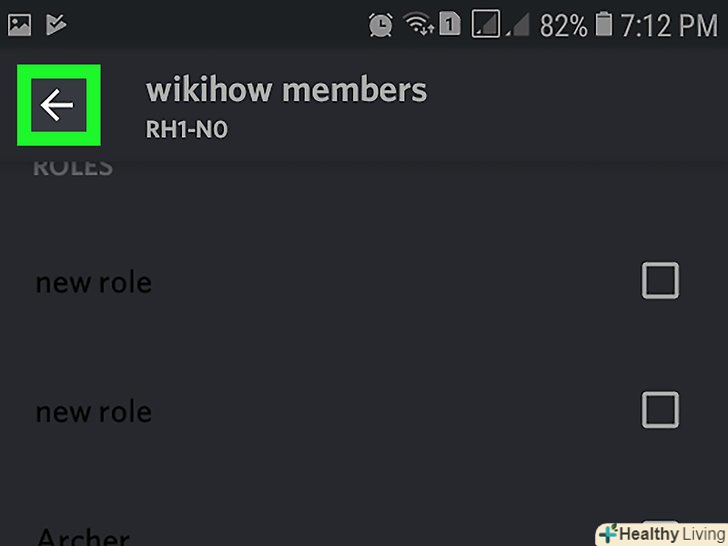This screenshot has height=546, width=728.
Task: Open the gallery image notification icon
Action: (x=20, y=25)
